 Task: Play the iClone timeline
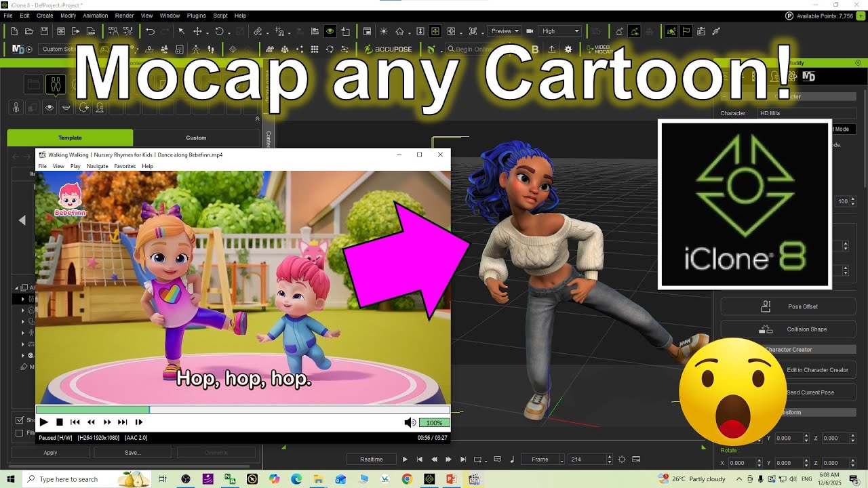(x=405, y=460)
